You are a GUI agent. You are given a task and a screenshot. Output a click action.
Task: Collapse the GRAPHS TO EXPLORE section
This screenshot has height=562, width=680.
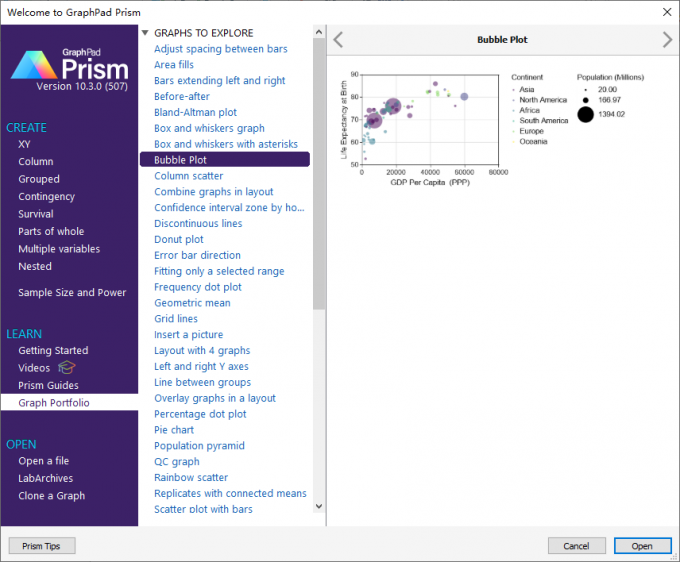pyautogui.click(x=145, y=33)
